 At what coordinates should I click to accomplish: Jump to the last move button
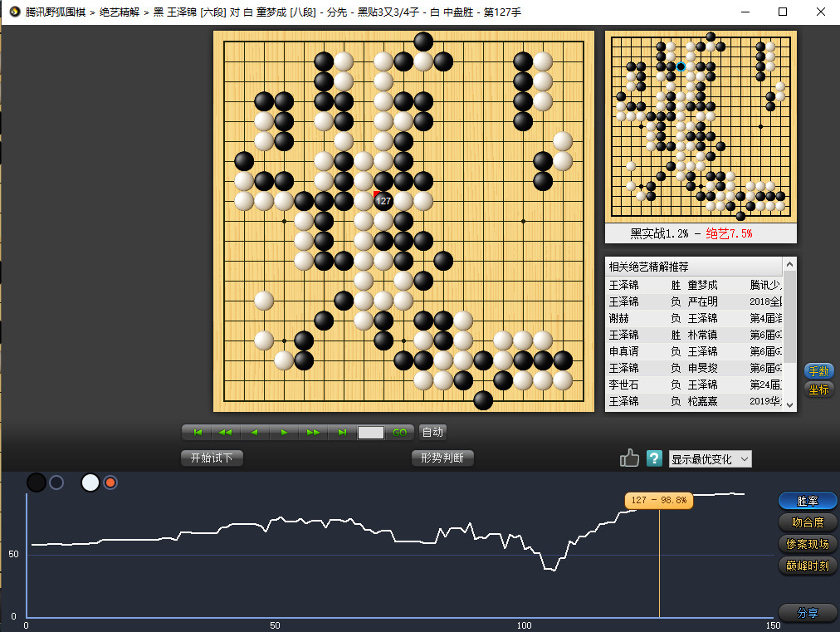coord(342,432)
